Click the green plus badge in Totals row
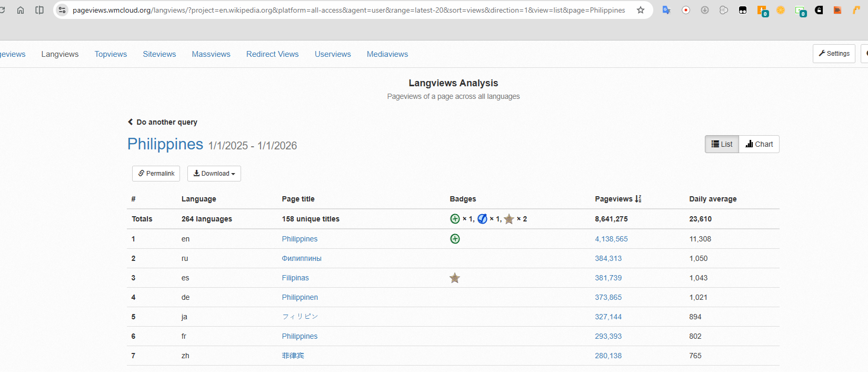Screen dimensions: 868x374 coord(455,219)
